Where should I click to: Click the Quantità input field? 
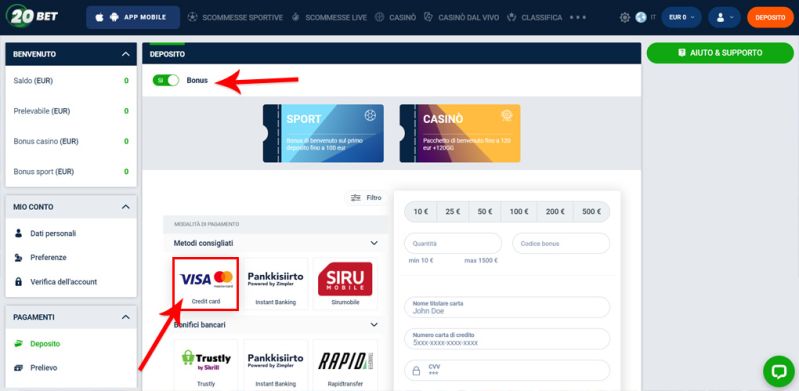[x=453, y=244]
